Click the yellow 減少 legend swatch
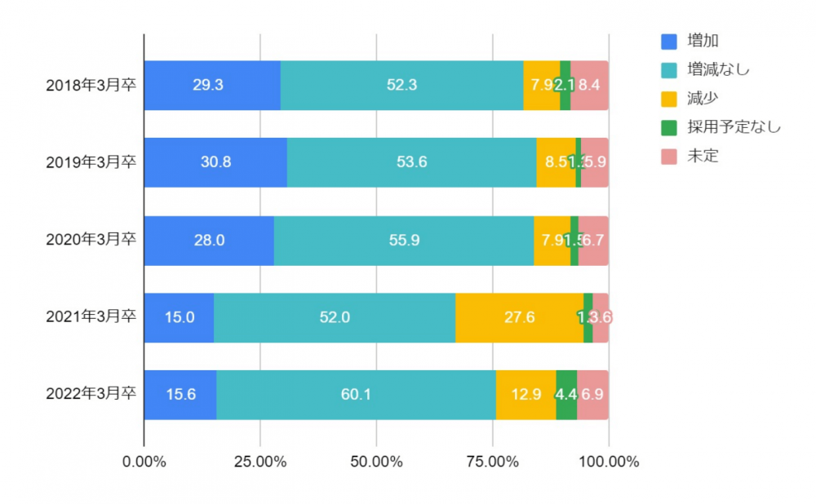The image size is (816, 504). [669, 98]
